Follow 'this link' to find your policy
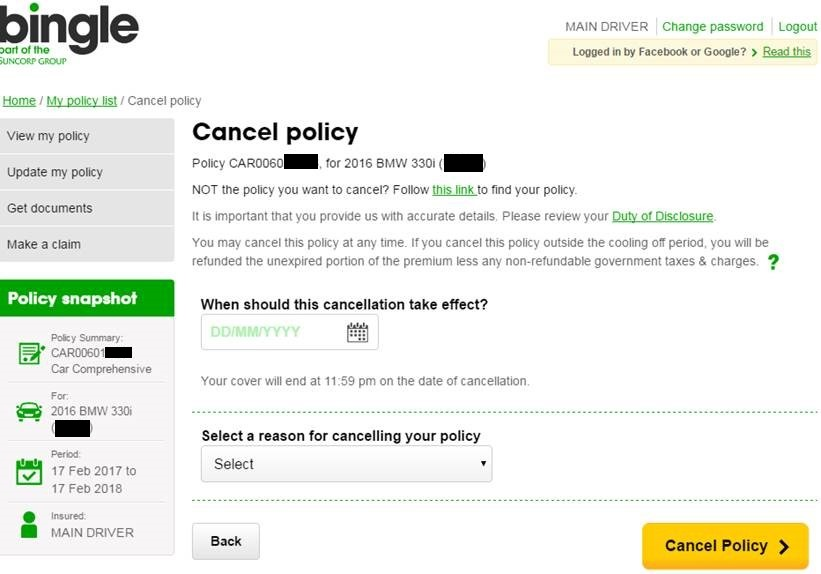 coord(453,190)
